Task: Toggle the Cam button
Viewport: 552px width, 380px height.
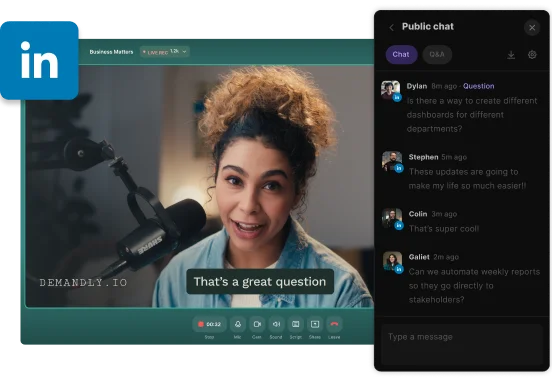Action: 257,324
